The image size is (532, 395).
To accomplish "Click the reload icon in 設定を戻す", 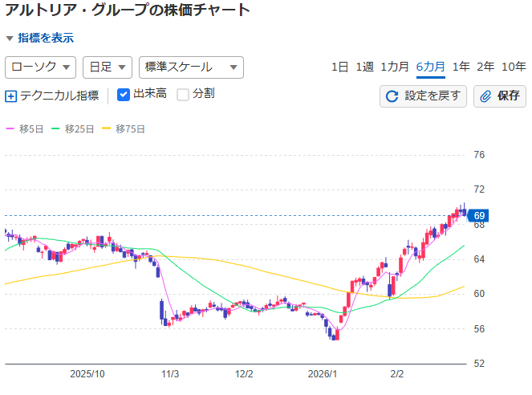I will (x=392, y=96).
